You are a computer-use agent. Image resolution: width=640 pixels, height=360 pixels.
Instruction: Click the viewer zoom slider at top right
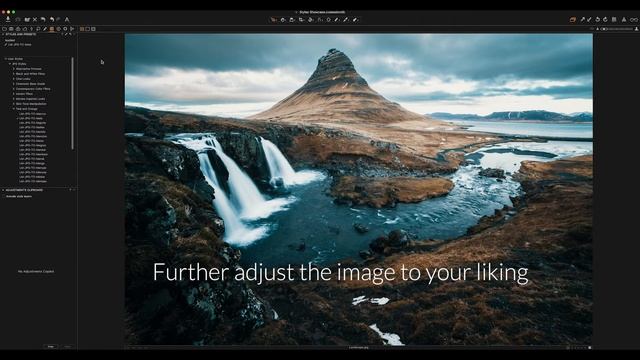pyautogui.click(x=618, y=29)
